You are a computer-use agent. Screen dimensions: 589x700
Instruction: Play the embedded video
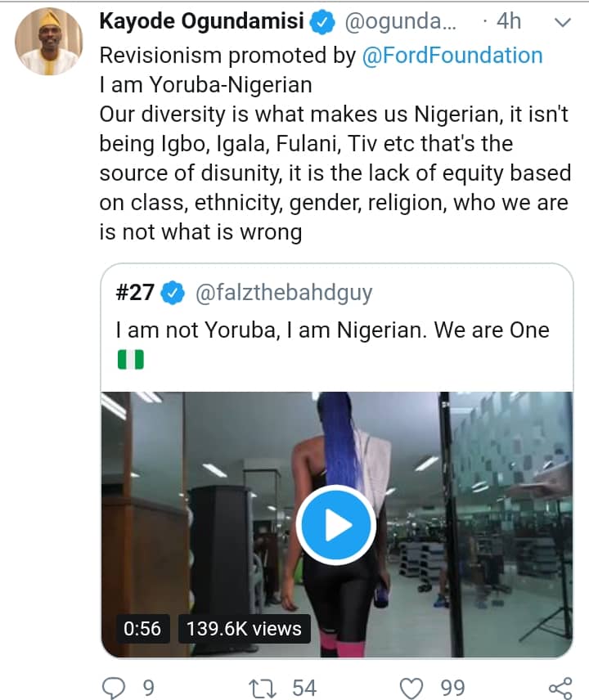pyautogui.click(x=336, y=526)
